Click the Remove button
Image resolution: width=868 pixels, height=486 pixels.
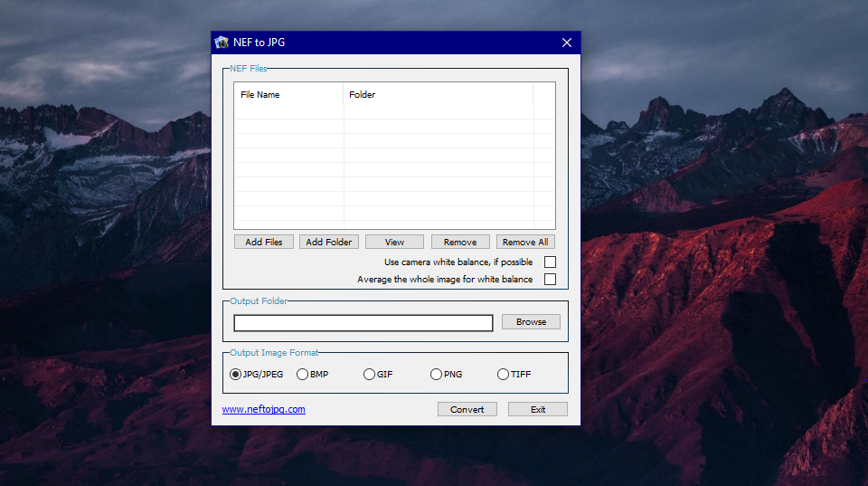click(460, 243)
